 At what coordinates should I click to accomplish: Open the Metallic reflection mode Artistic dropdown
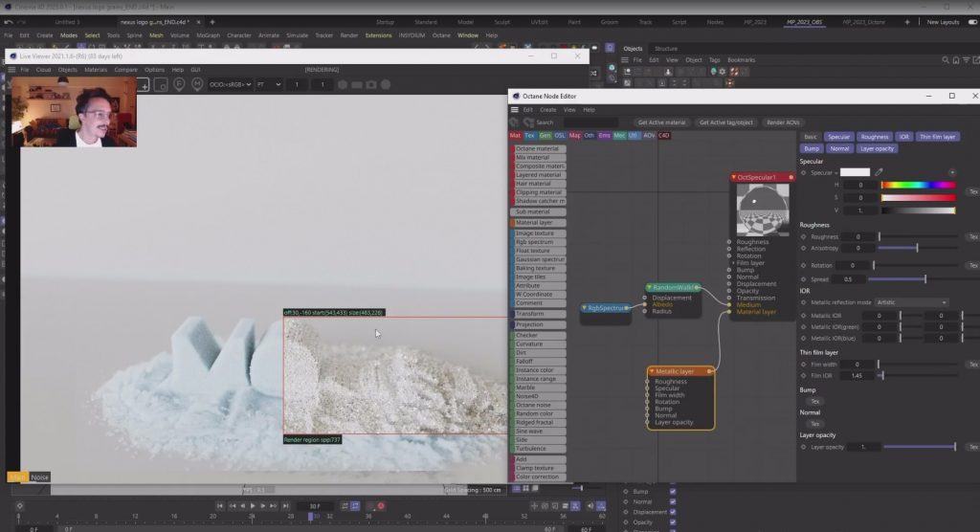(x=911, y=302)
